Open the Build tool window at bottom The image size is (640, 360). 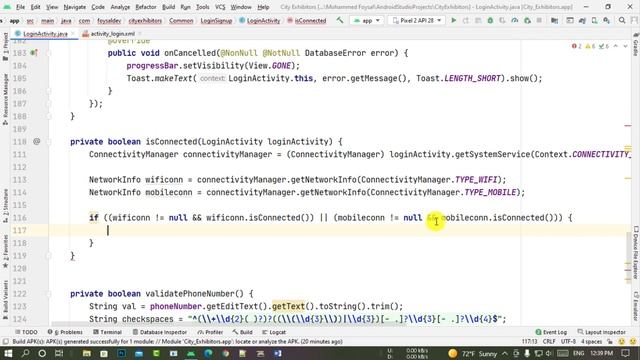(242, 332)
